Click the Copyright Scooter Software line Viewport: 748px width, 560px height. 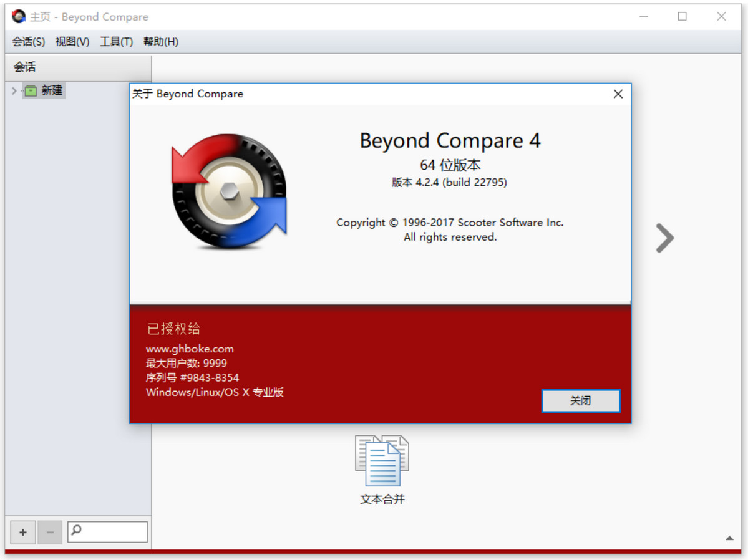click(450, 223)
